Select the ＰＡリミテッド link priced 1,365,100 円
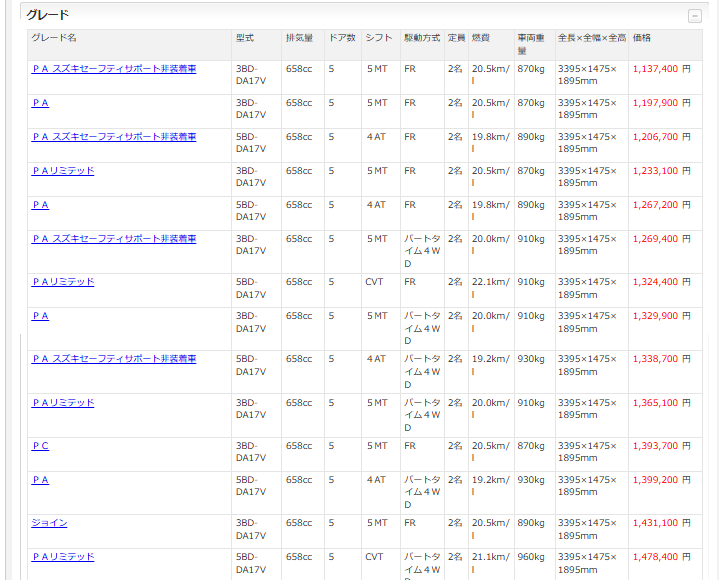 point(63,403)
